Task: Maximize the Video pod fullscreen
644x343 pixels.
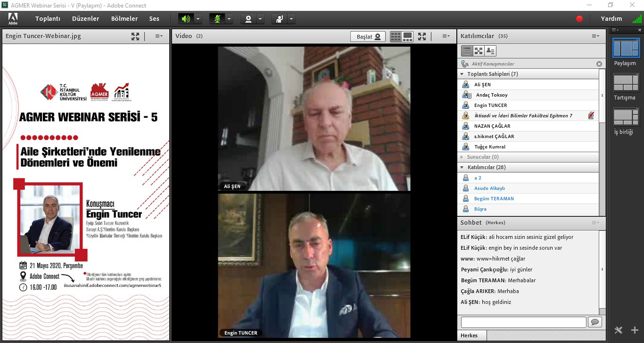Action: [x=422, y=37]
